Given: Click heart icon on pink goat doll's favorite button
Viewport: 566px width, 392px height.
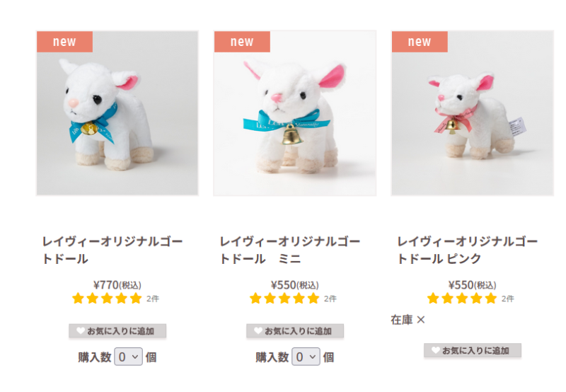Looking at the screenshot, I should pos(436,350).
